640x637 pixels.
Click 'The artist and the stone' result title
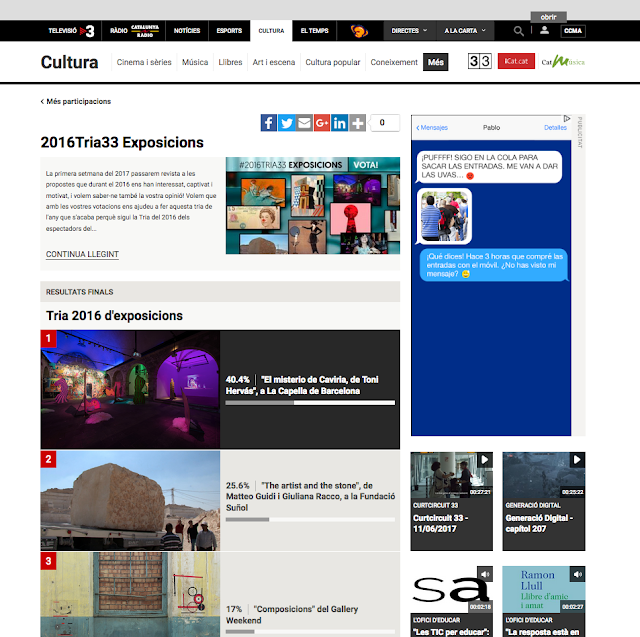click(x=310, y=497)
